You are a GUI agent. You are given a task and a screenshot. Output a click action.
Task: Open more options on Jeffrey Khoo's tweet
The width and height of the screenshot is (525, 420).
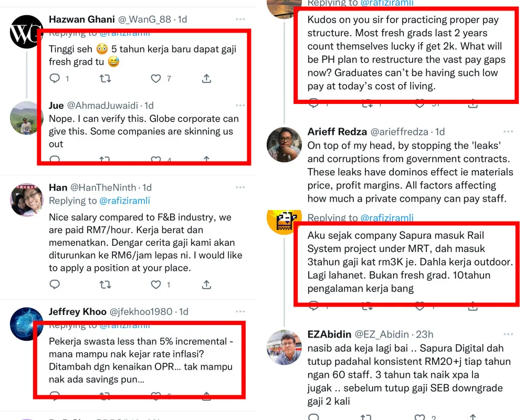[x=240, y=312]
